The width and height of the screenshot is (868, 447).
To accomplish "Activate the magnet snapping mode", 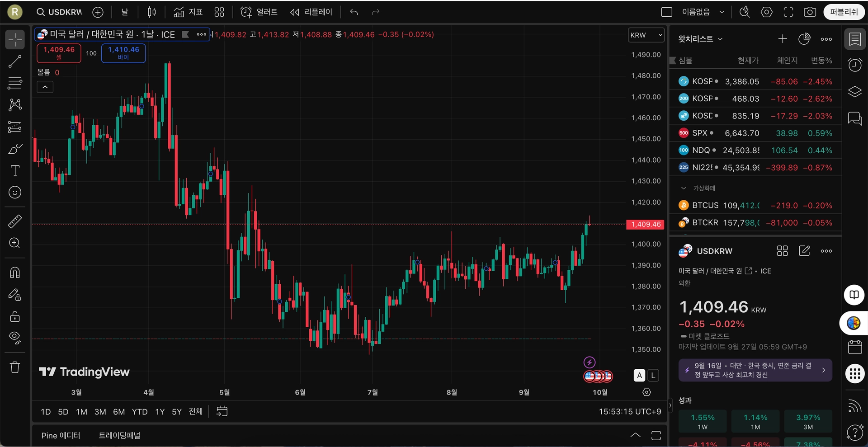I will [x=15, y=273].
